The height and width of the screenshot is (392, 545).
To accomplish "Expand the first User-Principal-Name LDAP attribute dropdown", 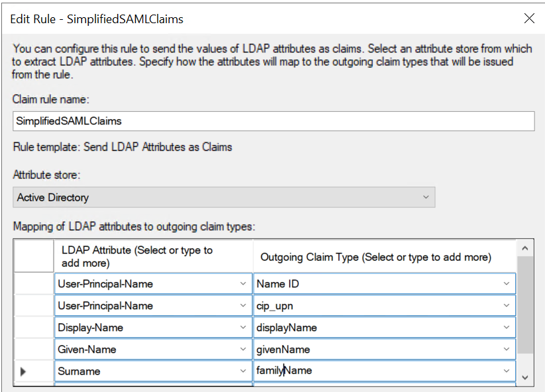I will 244,284.
